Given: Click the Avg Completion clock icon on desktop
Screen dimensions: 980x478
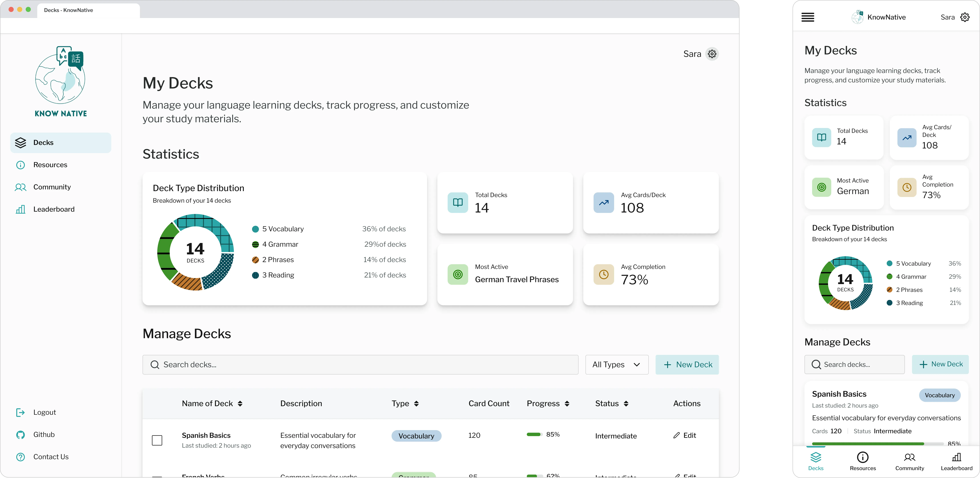Looking at the screenshot, I should point(603,274).
